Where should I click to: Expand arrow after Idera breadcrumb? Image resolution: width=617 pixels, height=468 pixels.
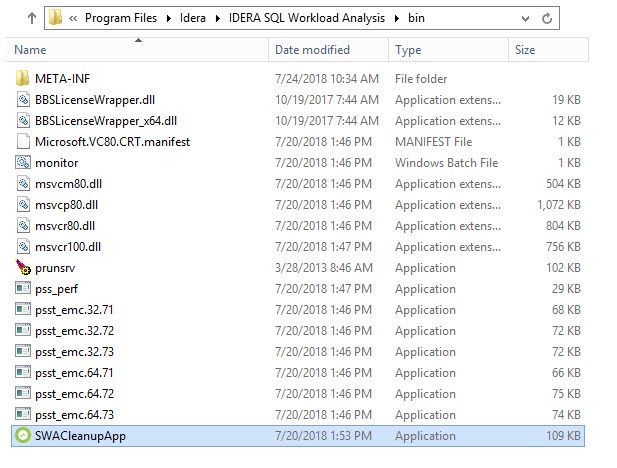click(x=218, y=18)
